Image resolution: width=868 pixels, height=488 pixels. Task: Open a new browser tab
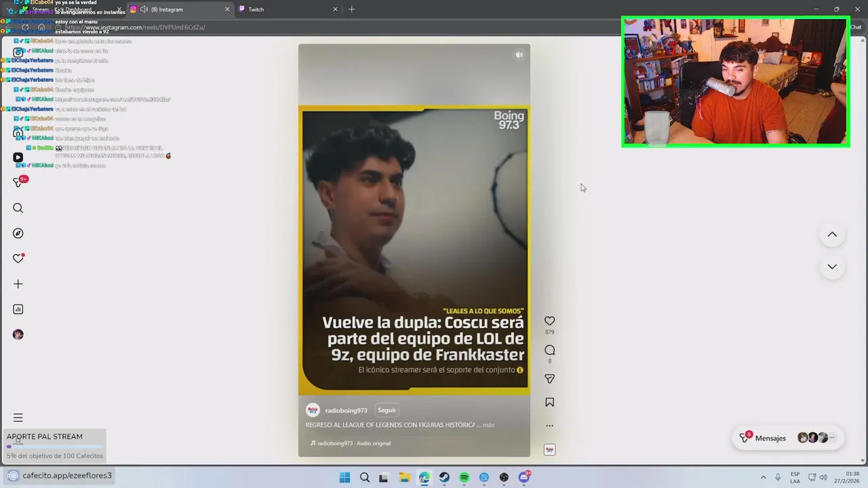pos(351,9)
